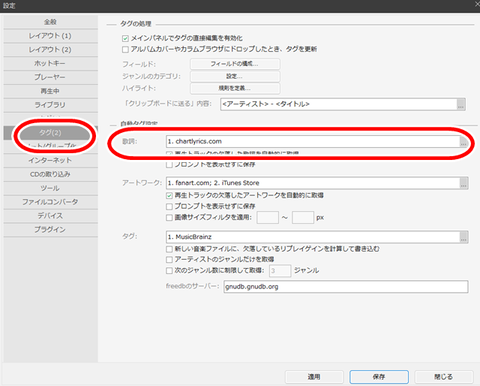This screenshot has width=480, height=386.
Task: Open インターネット settings page
Action: pyautogui.click(x=50, y=160)
